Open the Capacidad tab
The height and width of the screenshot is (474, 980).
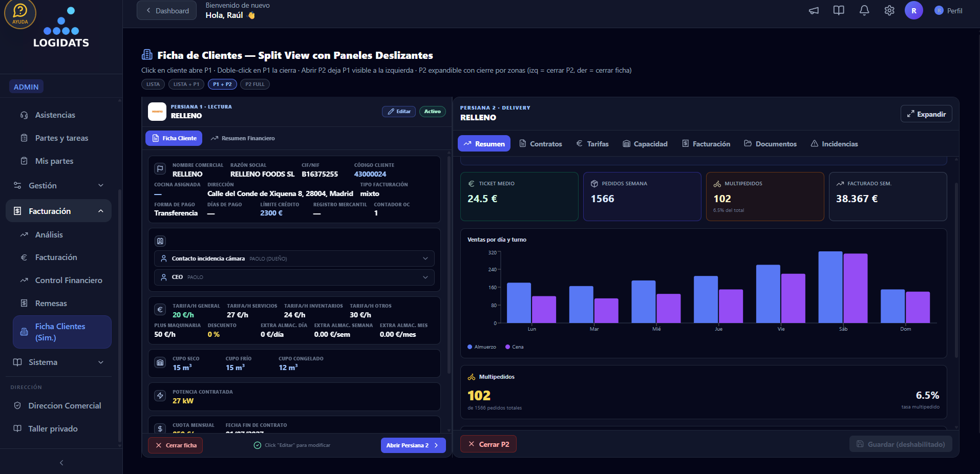coord(645,144)
